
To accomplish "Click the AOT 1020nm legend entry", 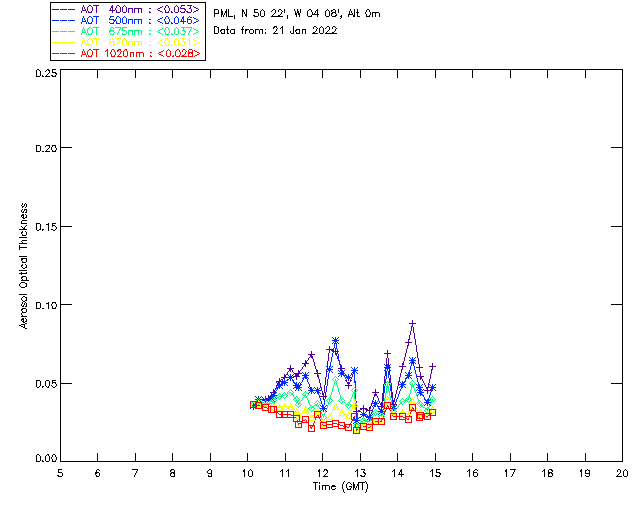I will tap(127, 53).
